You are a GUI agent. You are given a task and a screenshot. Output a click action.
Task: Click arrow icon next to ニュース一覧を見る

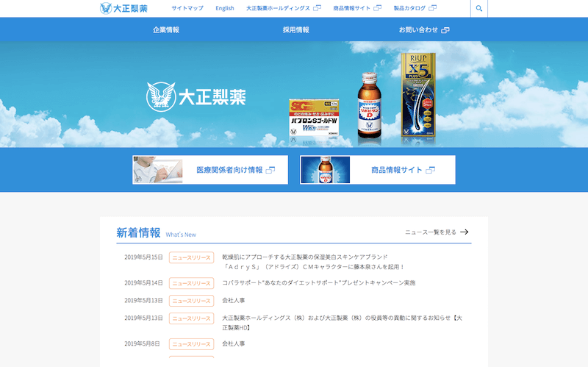465,232
